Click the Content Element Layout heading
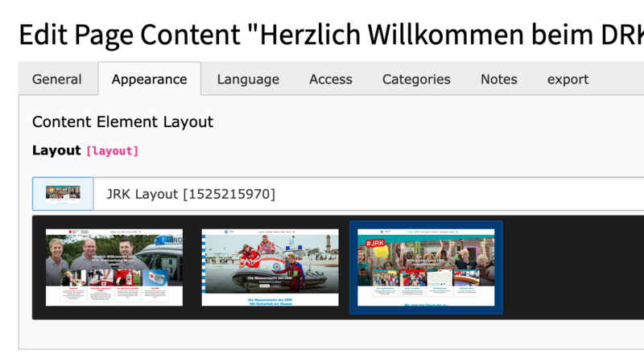This screenshot has width=644, height=362. 123,122
